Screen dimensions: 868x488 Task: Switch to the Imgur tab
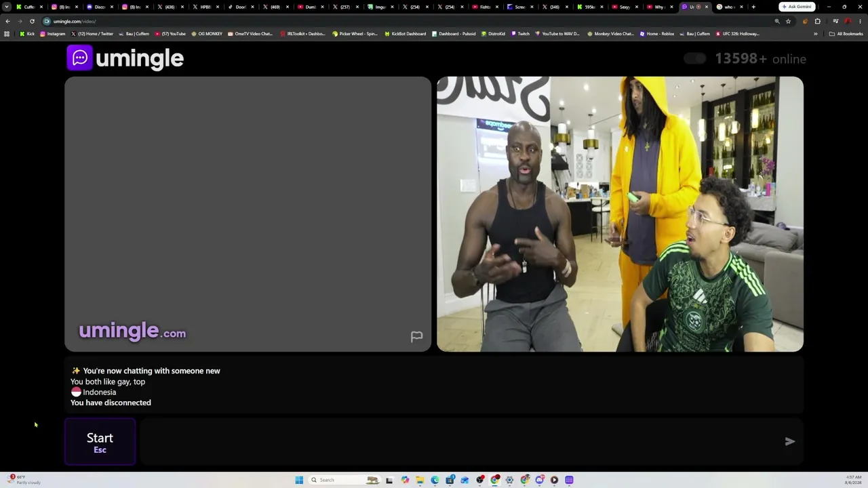(380, 7)
